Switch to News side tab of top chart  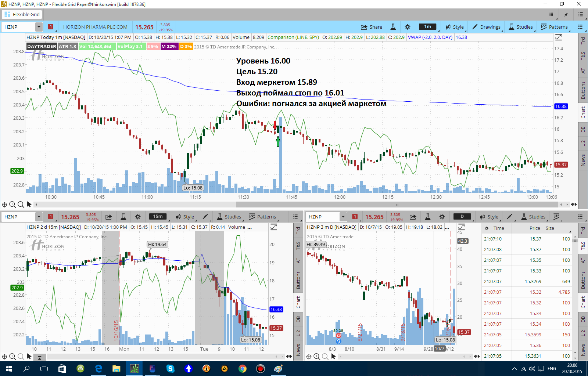(583, 160)
